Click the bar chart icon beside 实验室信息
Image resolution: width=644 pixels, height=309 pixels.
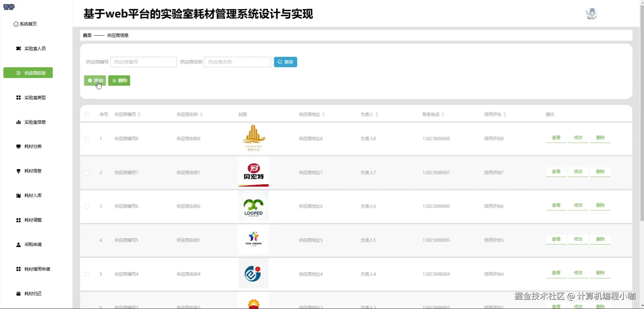pyautogui.click(x=19, y=122)
